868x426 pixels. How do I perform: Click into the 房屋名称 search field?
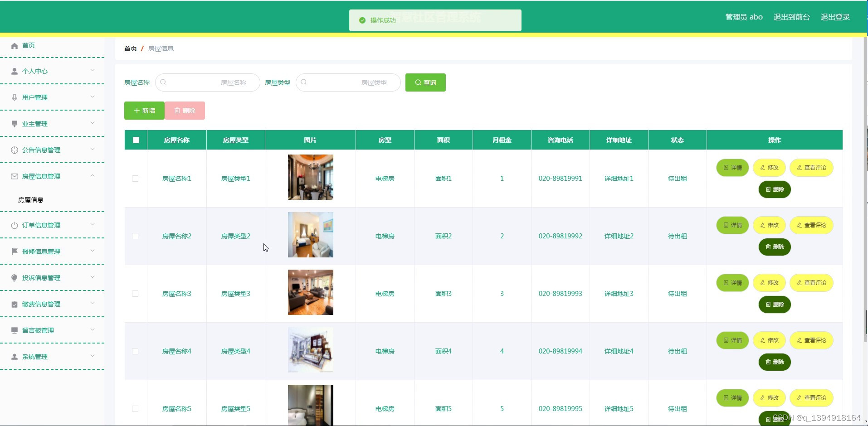208,82
